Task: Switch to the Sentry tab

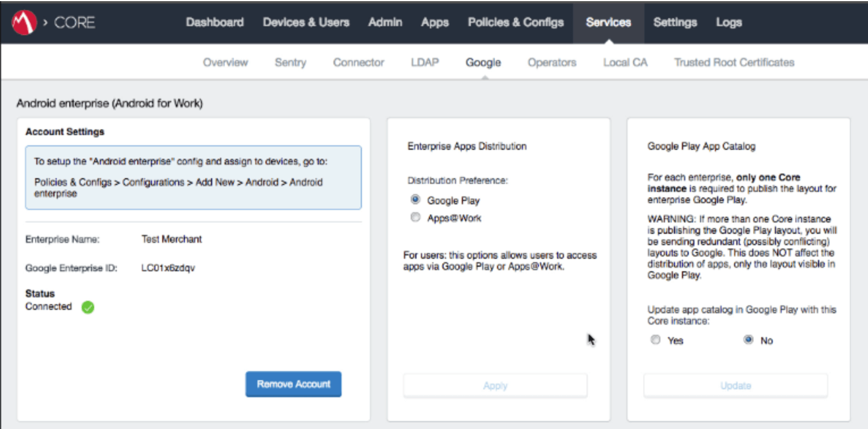Action: 290,62
